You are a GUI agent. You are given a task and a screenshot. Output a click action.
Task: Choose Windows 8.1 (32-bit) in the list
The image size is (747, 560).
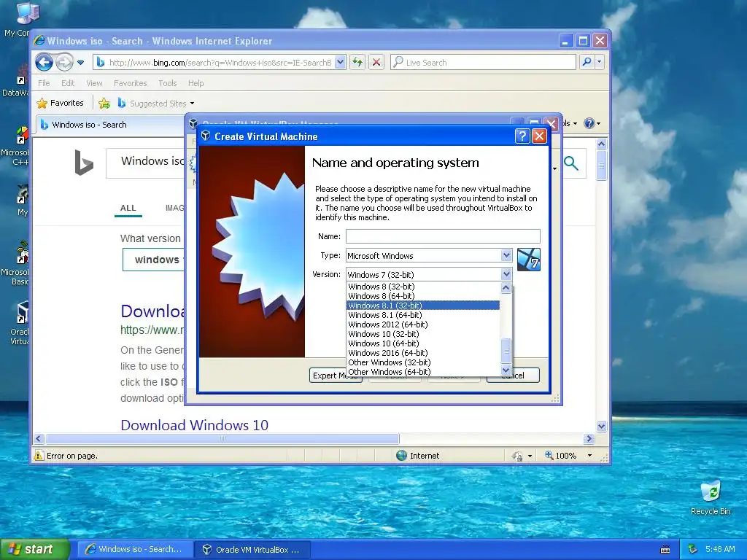tap(422, 306)
